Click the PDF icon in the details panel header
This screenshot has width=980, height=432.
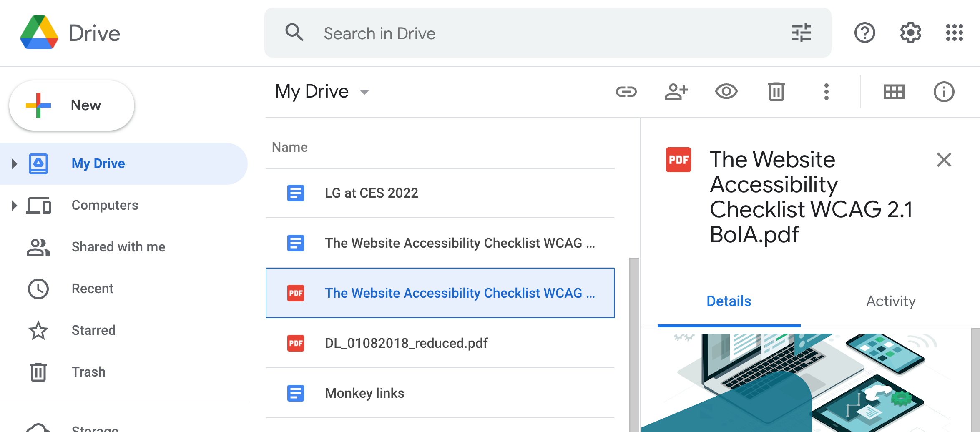click(x=678, y=160)
